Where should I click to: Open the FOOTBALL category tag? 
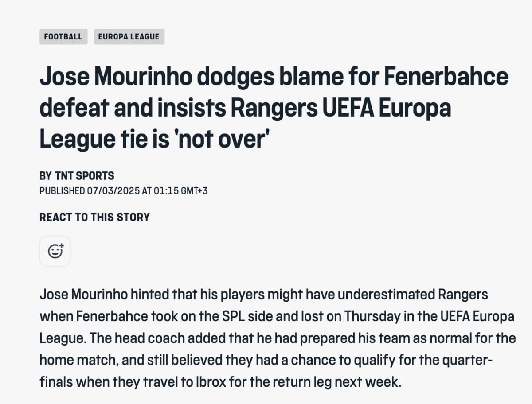pos(63,37)
